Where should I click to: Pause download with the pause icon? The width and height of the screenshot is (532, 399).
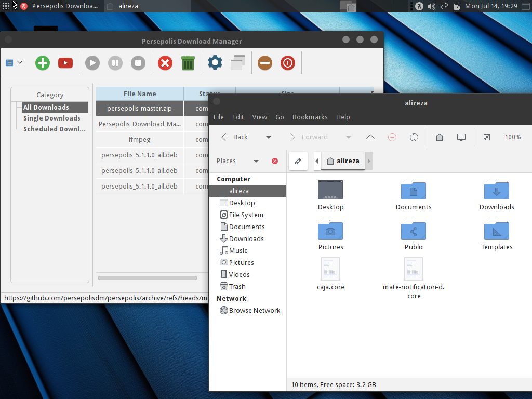(x=115, y=63)
